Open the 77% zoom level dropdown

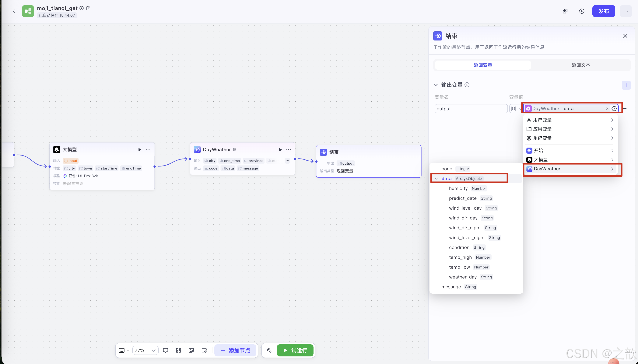(145, 350)
